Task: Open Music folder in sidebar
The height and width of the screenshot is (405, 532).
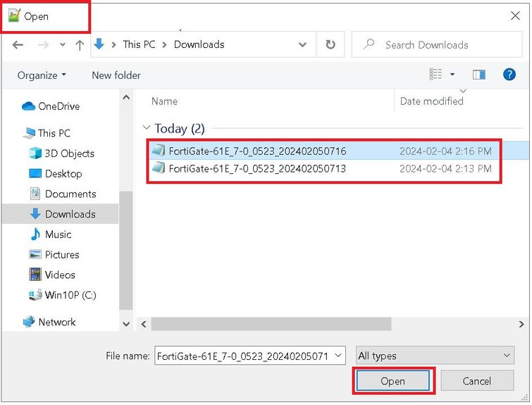Action: [x=51, y=235]
